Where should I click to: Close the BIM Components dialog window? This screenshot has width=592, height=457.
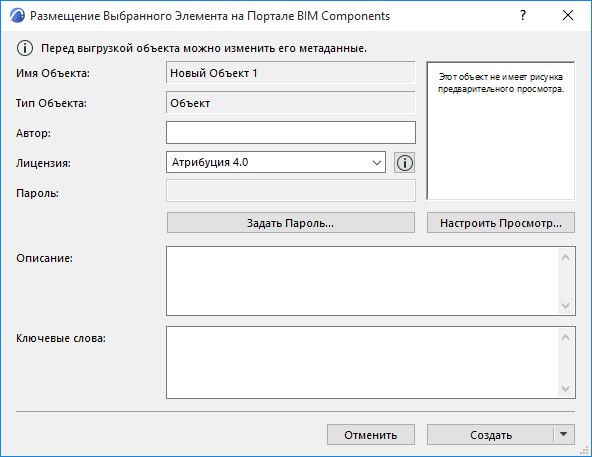568,15
